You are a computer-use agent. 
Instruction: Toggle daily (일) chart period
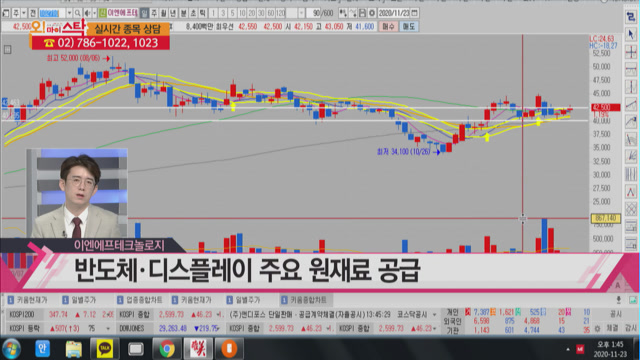coord(144,13)
